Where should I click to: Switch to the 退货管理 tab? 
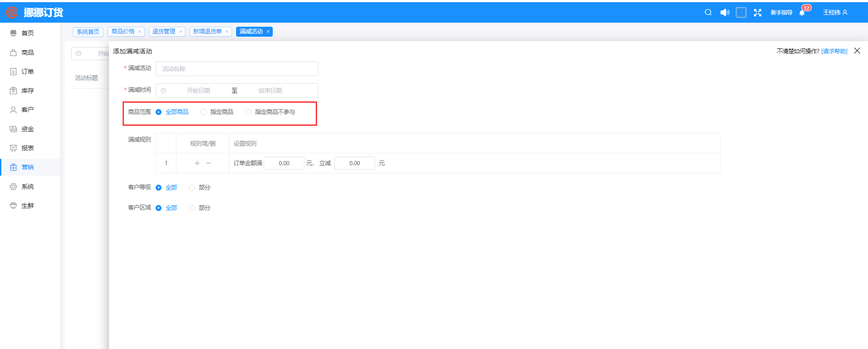163,32
